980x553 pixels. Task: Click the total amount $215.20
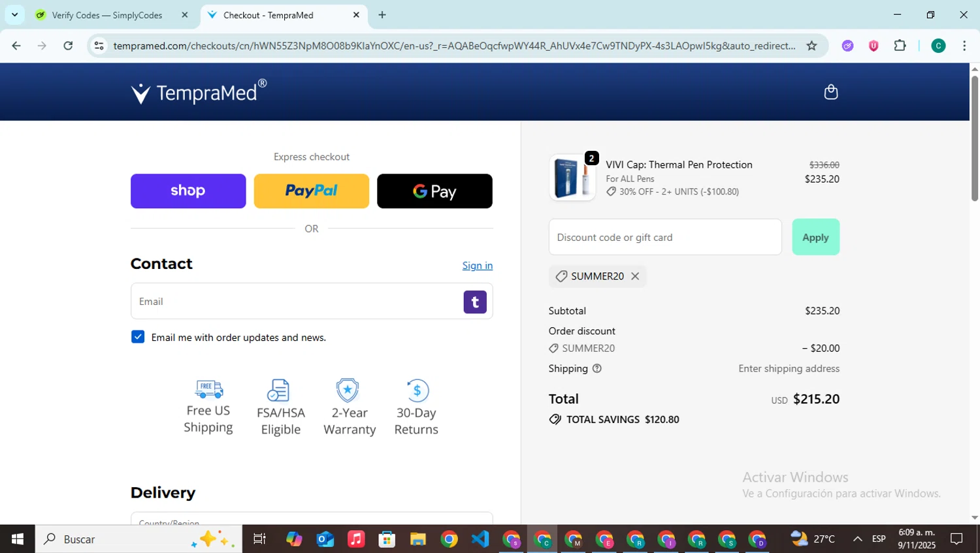tap(816, 399)
